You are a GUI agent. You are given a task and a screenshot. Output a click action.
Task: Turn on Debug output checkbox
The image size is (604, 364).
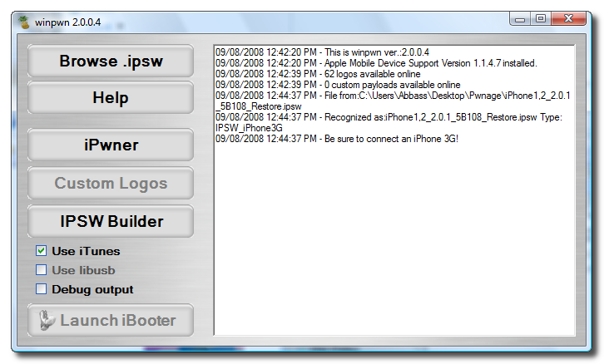point(42,289)
